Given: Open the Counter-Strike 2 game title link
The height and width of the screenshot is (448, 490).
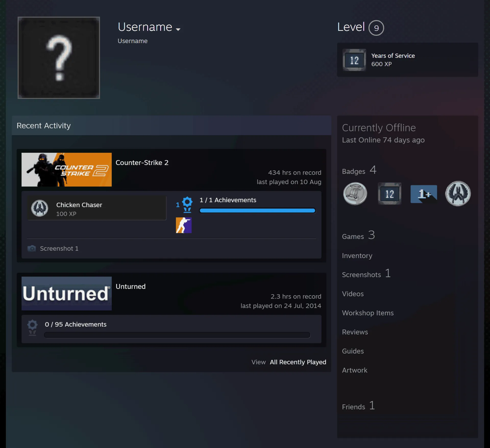Looking at the screenshot, I should 142,162.
